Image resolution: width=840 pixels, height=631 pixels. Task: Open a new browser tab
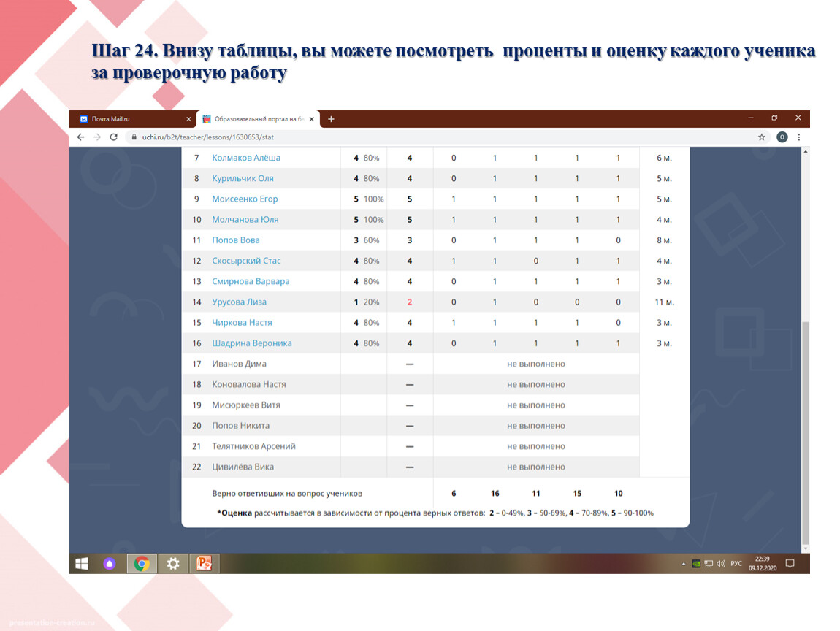tap(331, 119)
